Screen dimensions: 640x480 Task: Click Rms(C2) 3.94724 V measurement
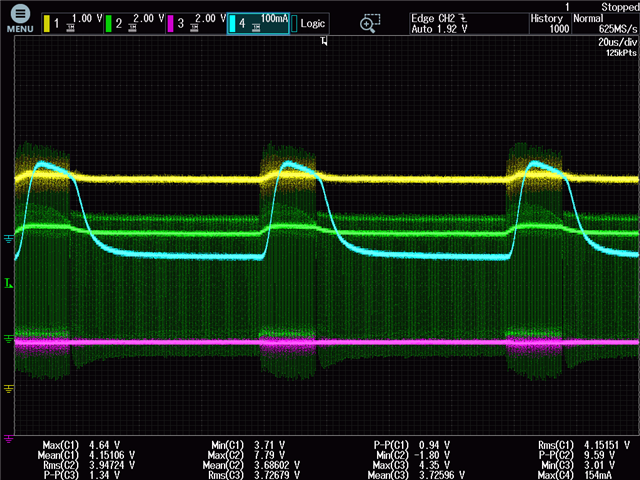point(89,465)
